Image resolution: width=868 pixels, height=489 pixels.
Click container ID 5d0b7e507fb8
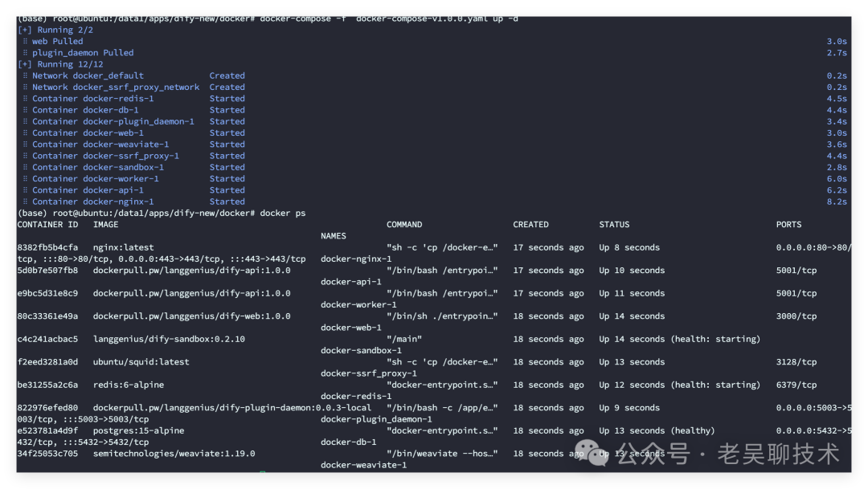47,271
